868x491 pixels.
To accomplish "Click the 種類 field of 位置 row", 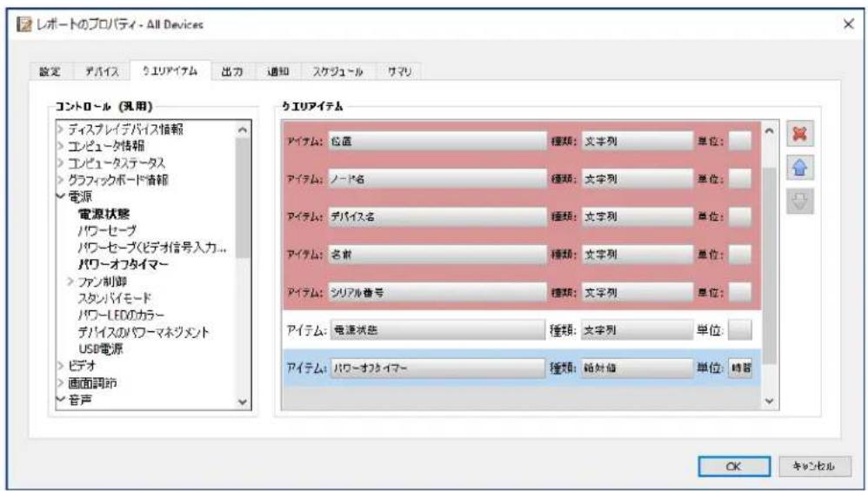I will click(637, 141).
